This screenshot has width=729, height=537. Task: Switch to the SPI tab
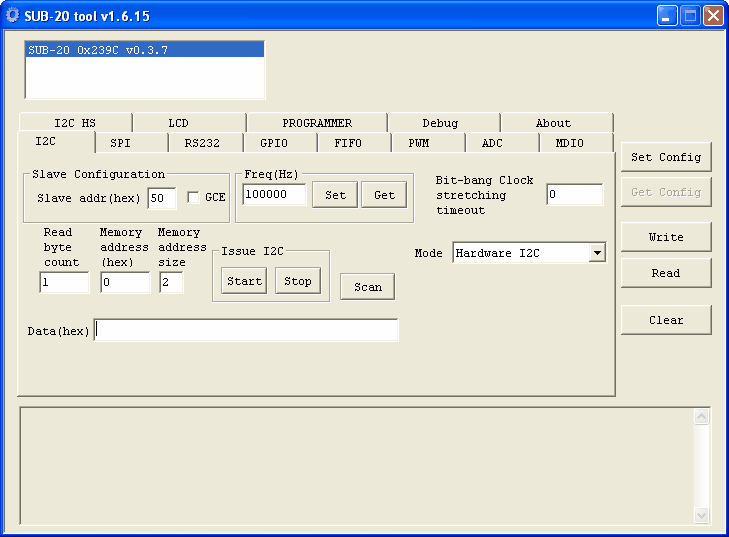click(x=120, y=143)
